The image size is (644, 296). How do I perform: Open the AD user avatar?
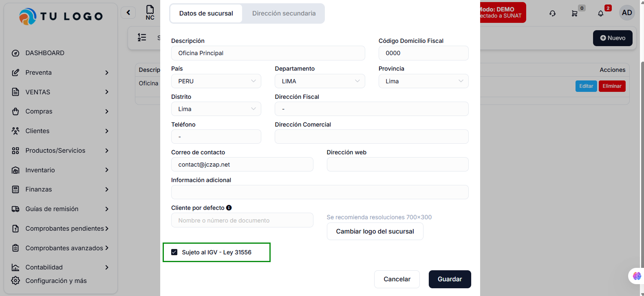pos(627,13)
